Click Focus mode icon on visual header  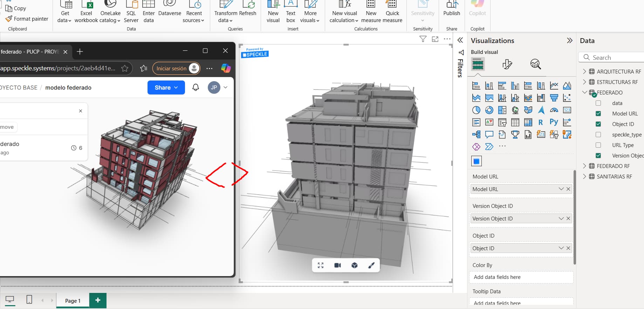(x=435, y=39)
